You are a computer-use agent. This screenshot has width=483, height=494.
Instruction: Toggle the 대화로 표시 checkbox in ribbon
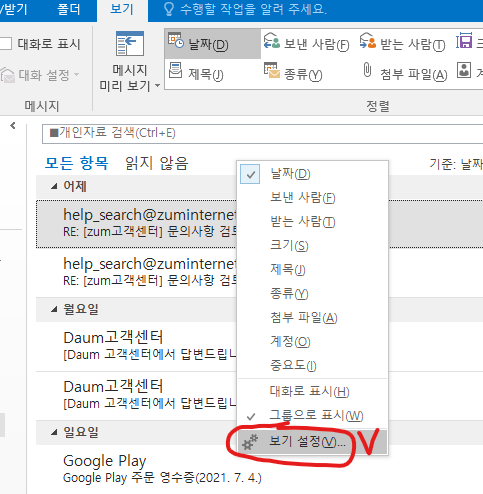click(6, 44)
